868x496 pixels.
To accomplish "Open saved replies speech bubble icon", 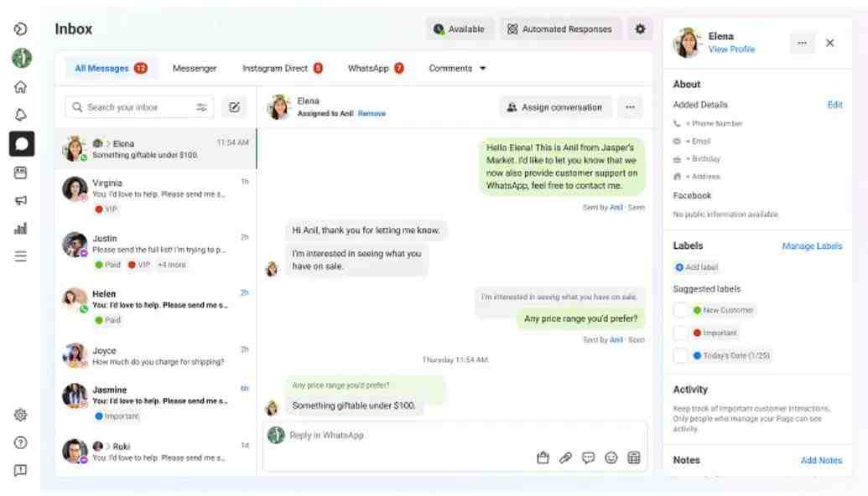I will click(588, 457).
